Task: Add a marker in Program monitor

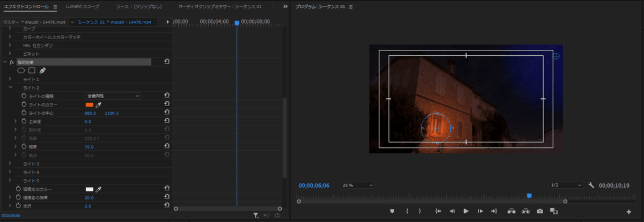Action: tap(392, 211)
